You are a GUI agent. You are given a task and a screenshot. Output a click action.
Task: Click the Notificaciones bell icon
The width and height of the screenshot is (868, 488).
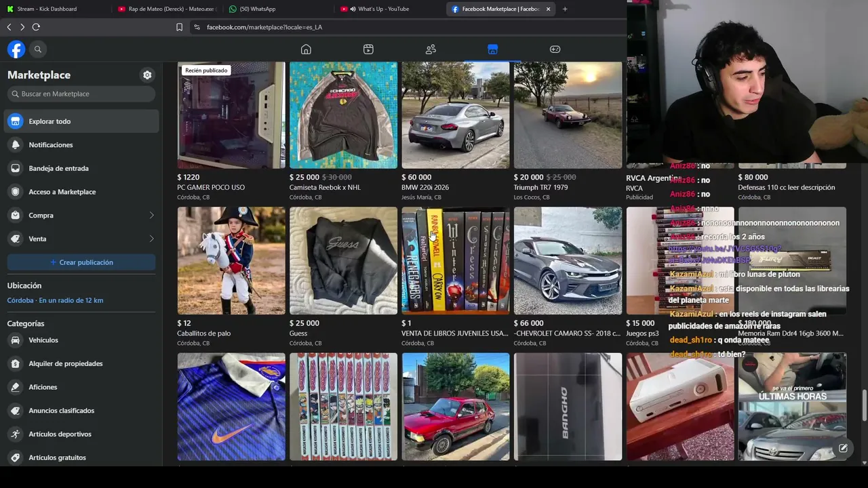pos(15,145)
